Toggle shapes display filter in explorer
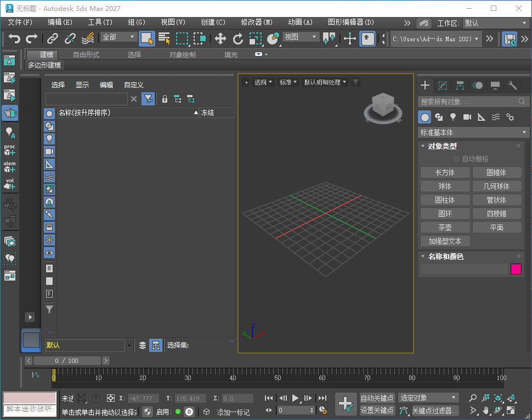This screenshot has height=420, width=532. 49,126
